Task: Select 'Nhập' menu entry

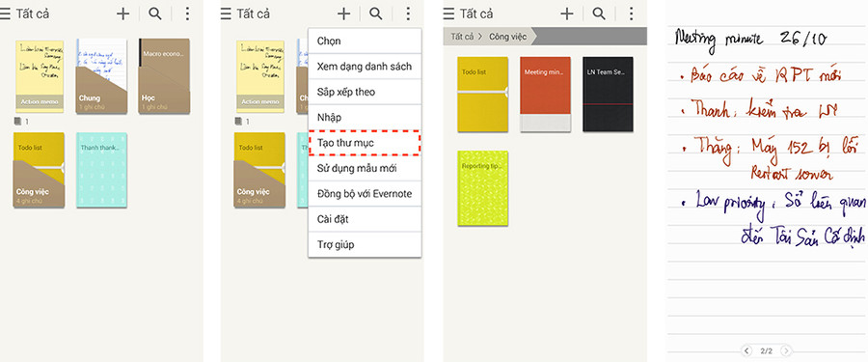Action: pyautogui.click(x=365, y=118)
